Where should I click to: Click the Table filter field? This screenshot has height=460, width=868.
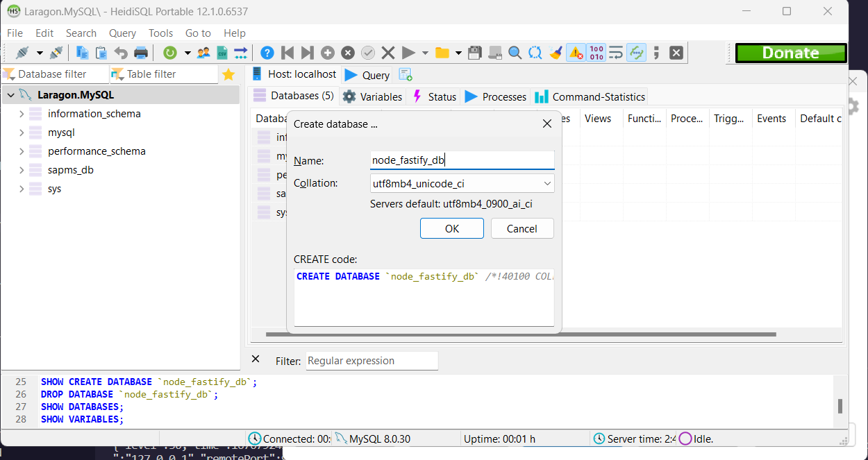click(x=164, y=74)
